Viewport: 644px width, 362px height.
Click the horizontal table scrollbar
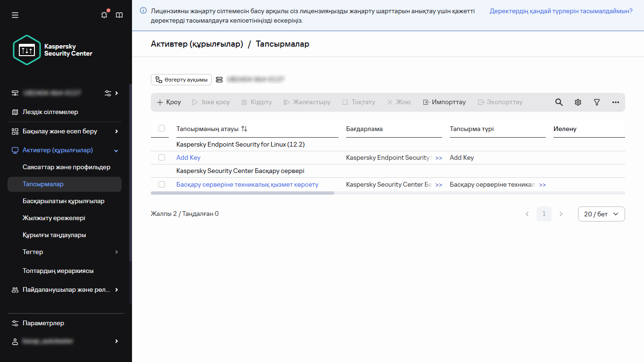242,193
